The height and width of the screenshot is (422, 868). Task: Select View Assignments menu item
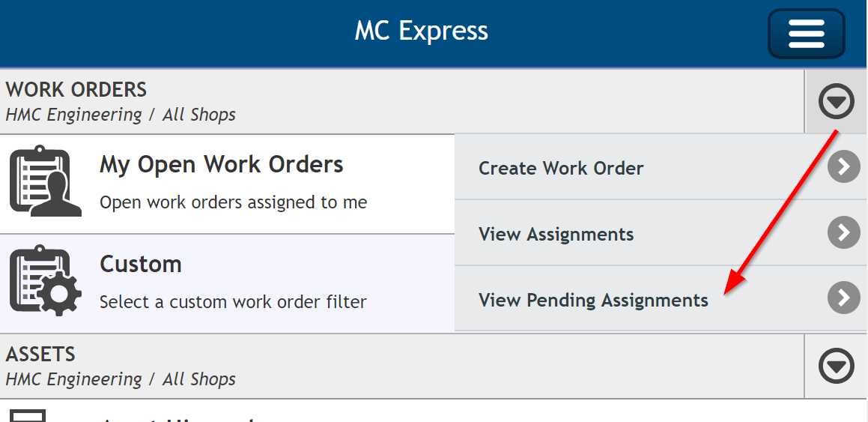tap(661, 233)
